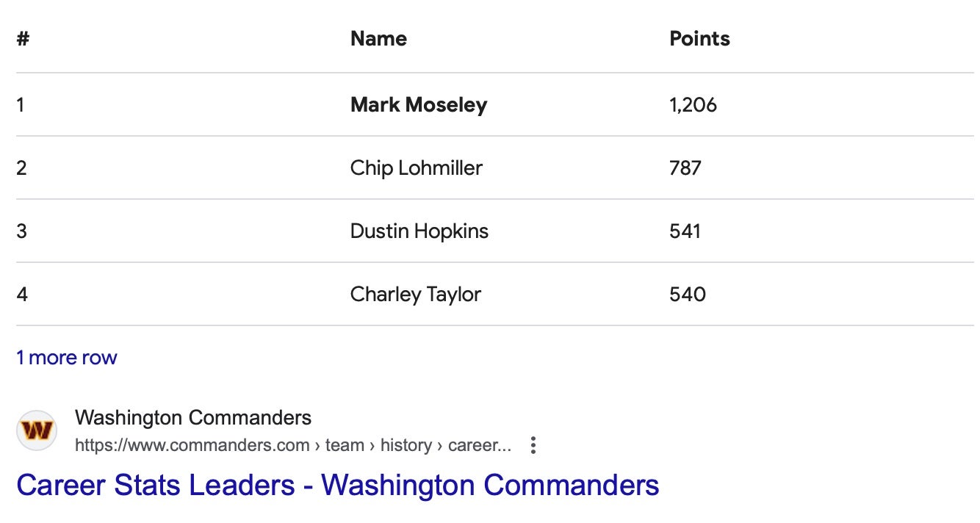Select the Dustin Hopkins name cell
This screenshot has height=523, width=980.
[x=419, y=231]
